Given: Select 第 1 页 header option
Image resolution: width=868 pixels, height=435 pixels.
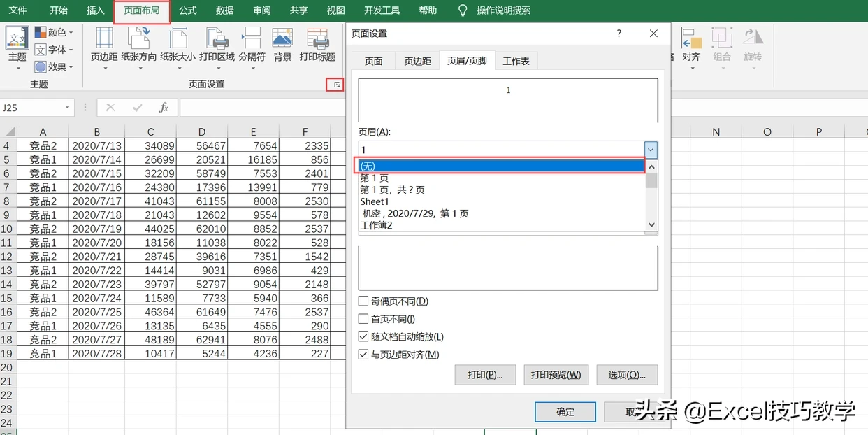Looking at the screenshot, I should point(501,178).
